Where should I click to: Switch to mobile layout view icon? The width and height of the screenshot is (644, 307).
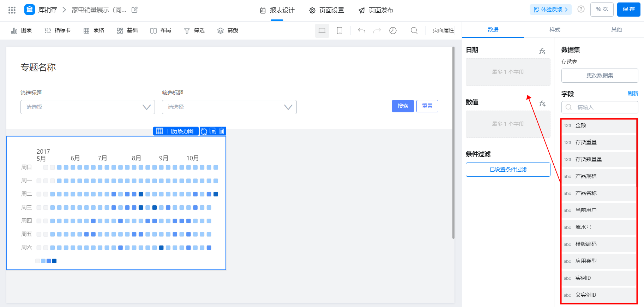coord(339,31)
